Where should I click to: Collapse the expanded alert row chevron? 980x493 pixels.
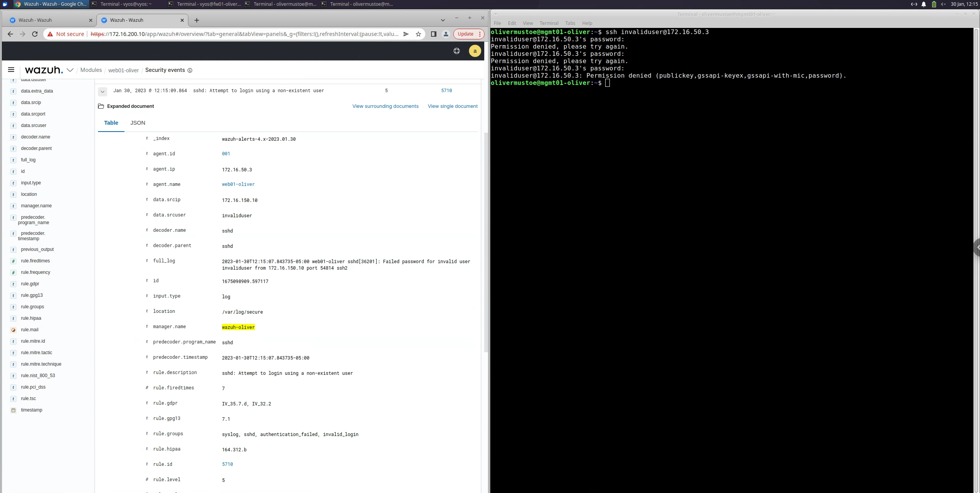(103, 91)
